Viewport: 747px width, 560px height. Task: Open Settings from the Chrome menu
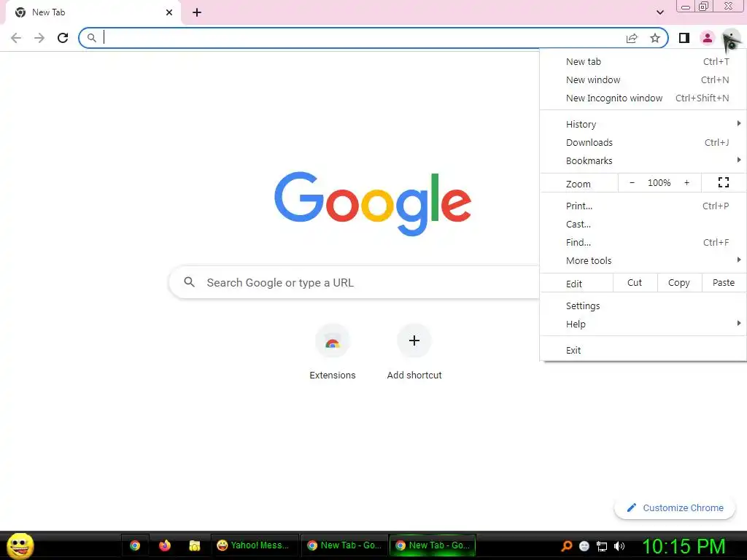(x=643, y=306)
